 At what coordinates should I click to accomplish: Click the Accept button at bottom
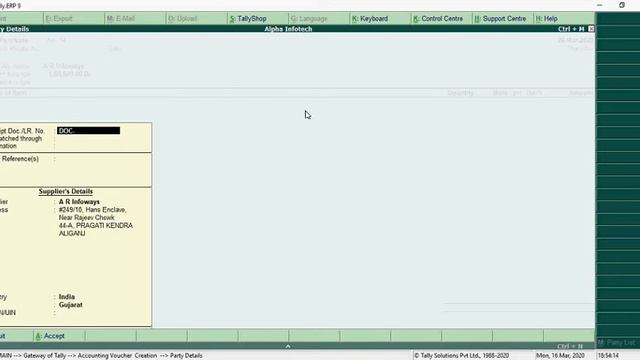click(x=50, y=336)
